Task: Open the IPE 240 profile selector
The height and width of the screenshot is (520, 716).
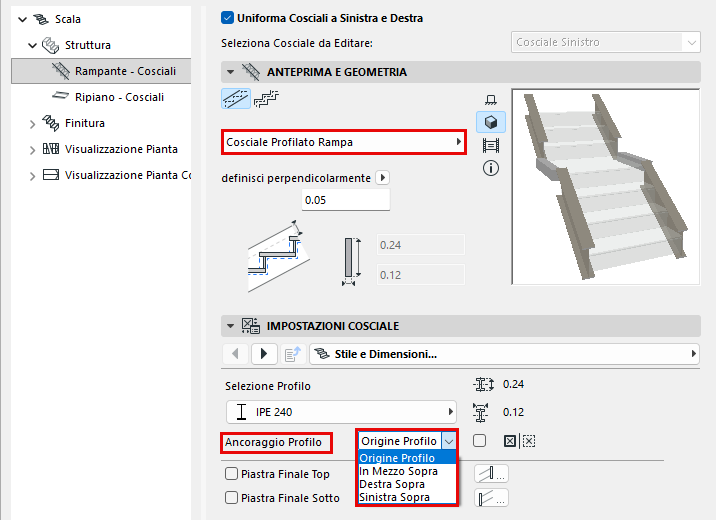Action: (x=341, y=412)
